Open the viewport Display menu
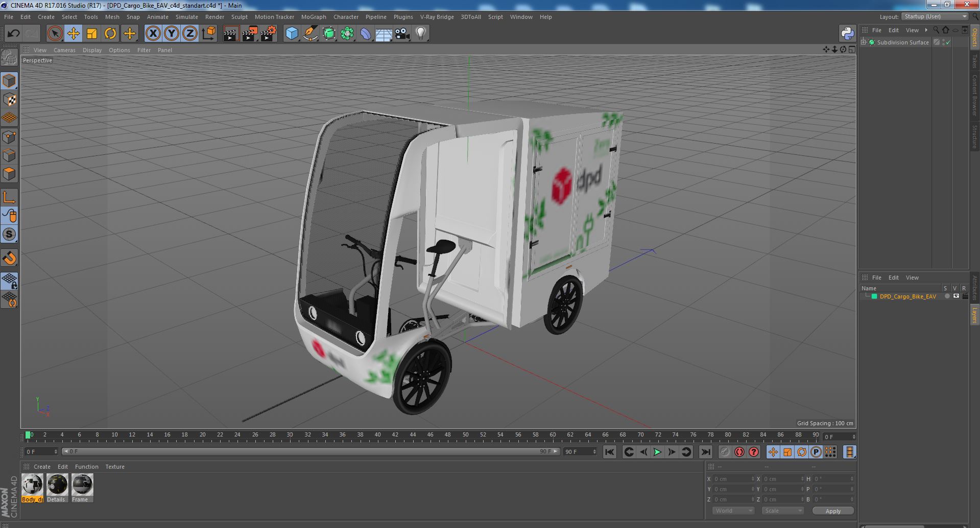 point(92,50)
